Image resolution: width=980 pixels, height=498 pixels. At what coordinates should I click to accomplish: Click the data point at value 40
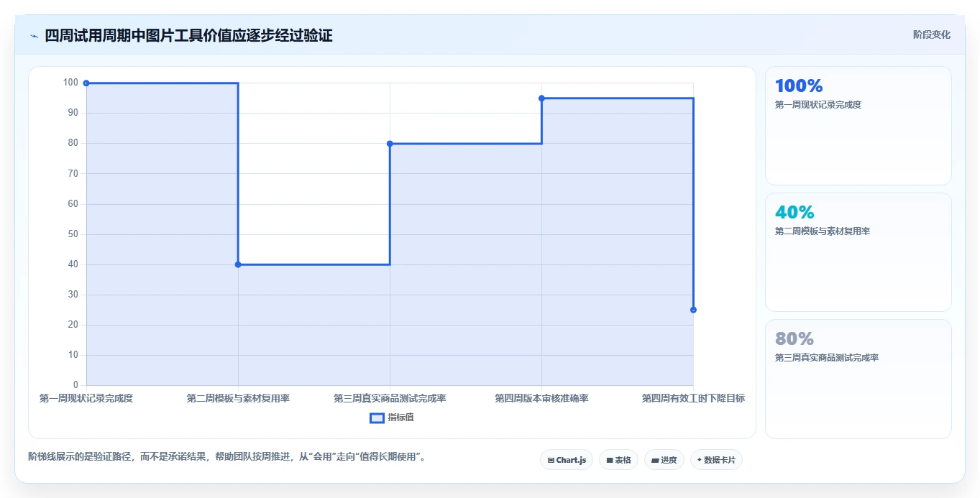pos(238,264)
